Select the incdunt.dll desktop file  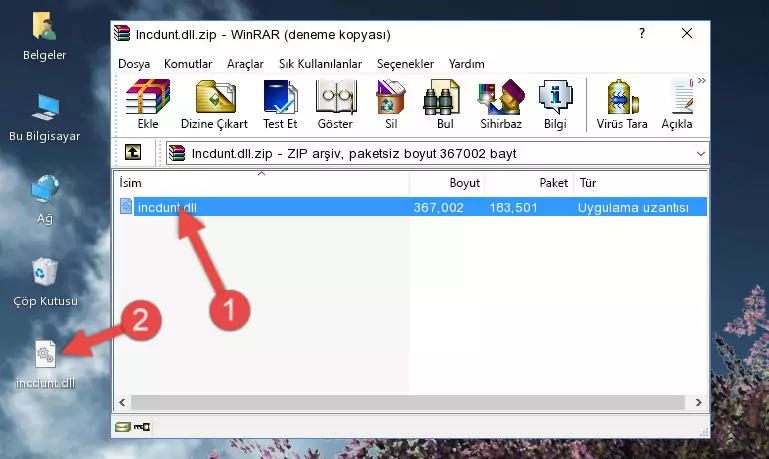coord(45,364)
